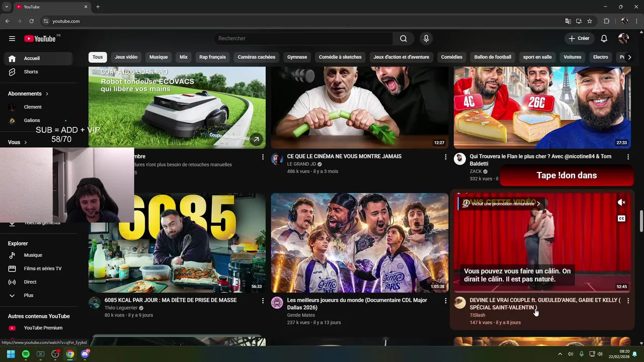644x362 pixels.
Task: Reload the page in Chrome
Action: point(31,21)
